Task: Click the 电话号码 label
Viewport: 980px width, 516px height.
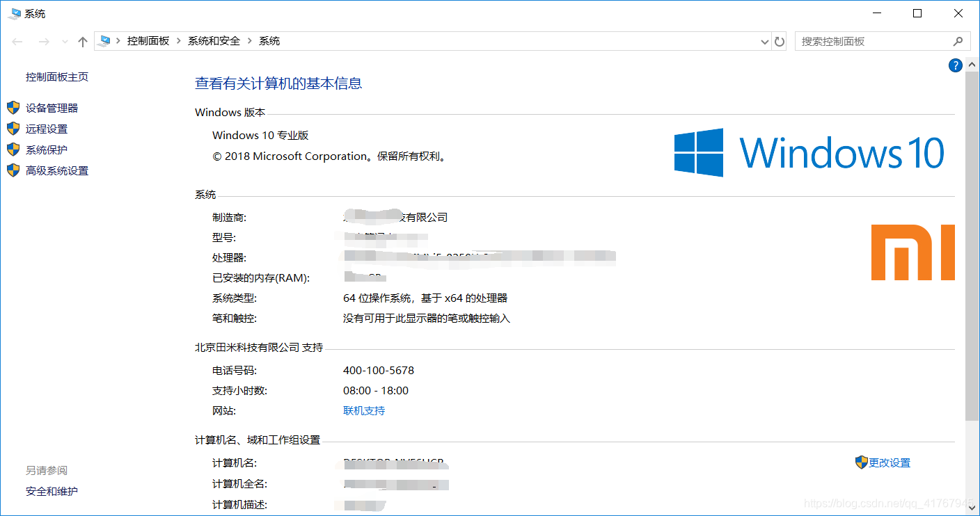Action: 235,371
